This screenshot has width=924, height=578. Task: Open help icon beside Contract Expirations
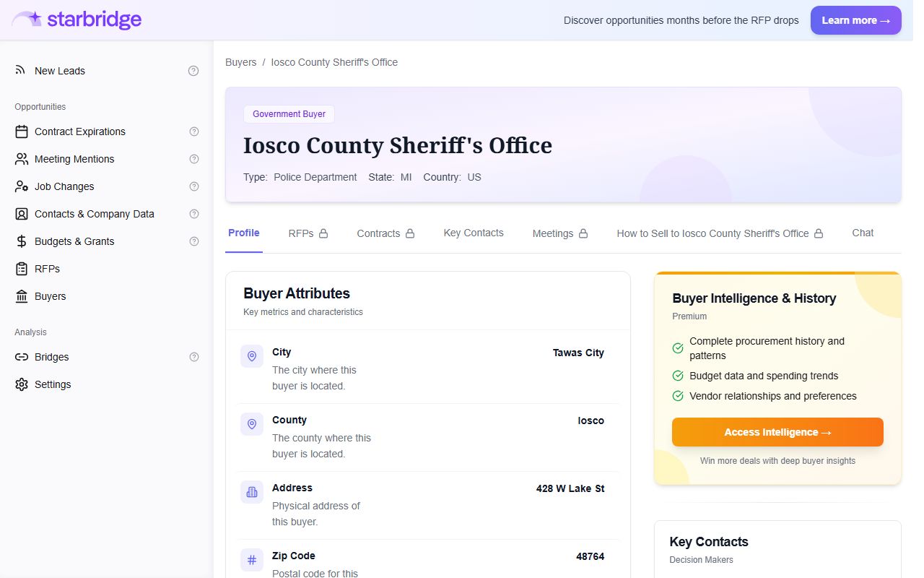pos(193,131)
